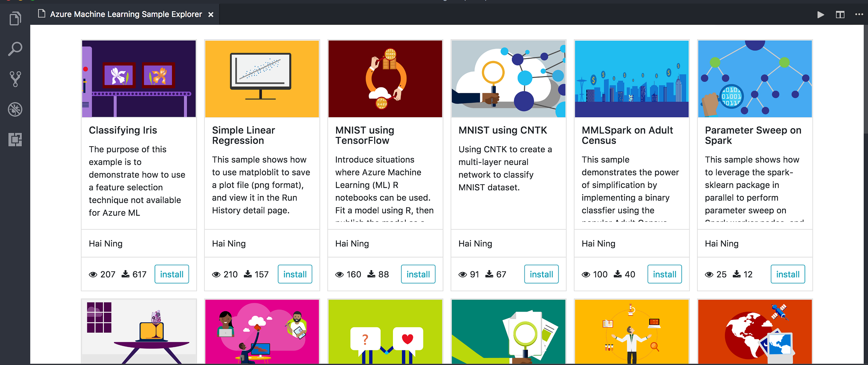This screenshot has width=868, height=365.
Task: Click the Split Editor icon
Action: coord(840,14)
